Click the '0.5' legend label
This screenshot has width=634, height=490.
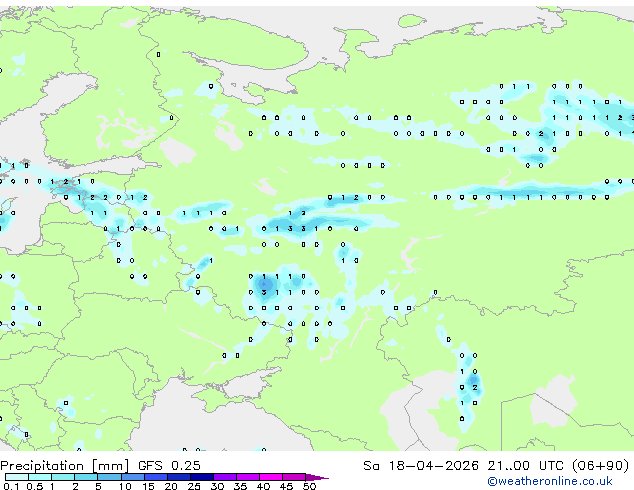click(x=34, y=486)
